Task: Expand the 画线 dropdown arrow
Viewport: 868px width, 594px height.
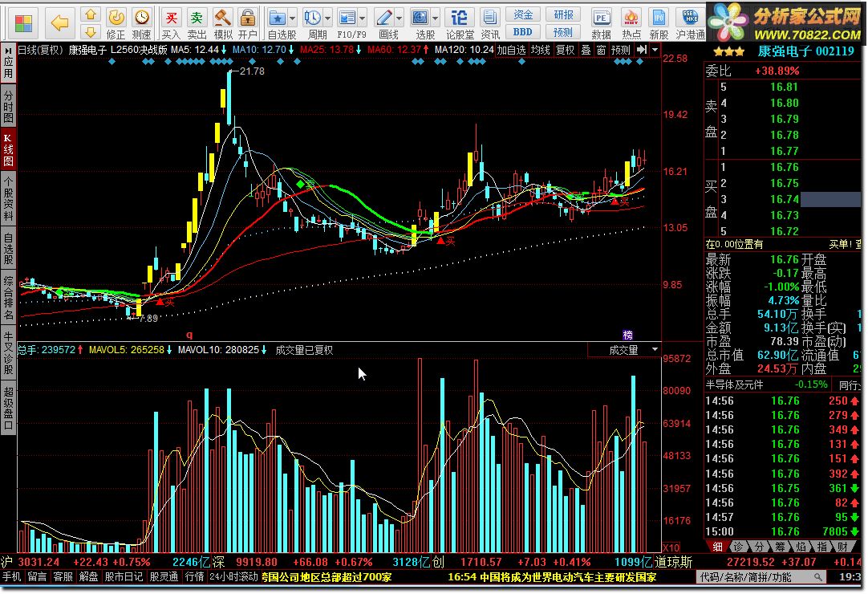Action: 400,18
